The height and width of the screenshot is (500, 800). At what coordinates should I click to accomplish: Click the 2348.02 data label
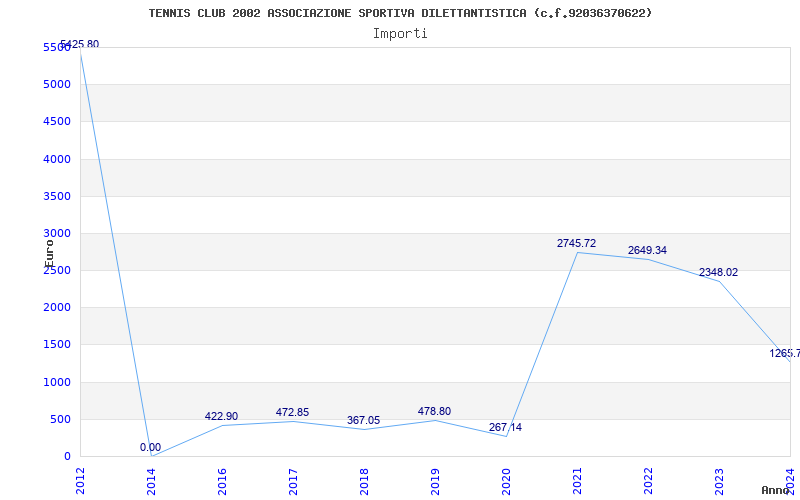[718, 272]
